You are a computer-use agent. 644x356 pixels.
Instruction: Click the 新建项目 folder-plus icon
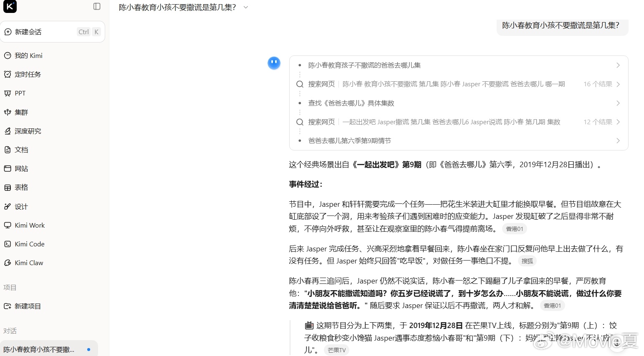pos(8,306)
